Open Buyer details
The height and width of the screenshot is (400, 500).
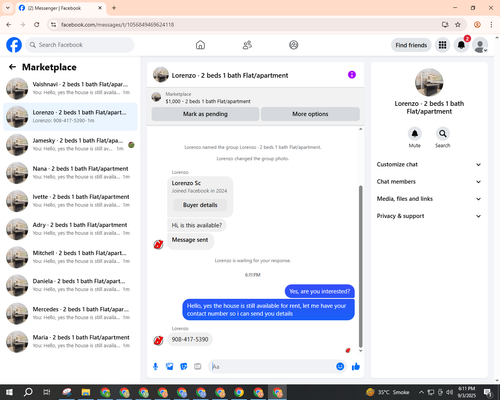tap(200, 205)
